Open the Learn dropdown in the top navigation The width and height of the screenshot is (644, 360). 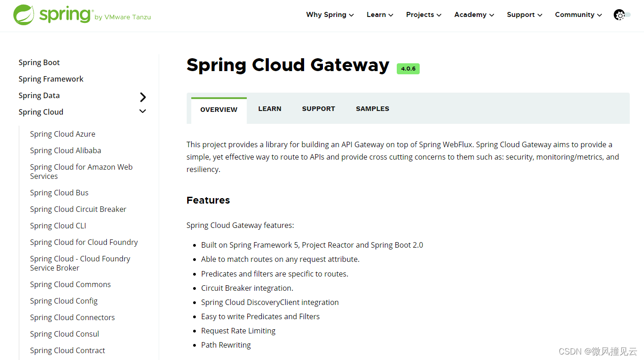pos(380,15)
